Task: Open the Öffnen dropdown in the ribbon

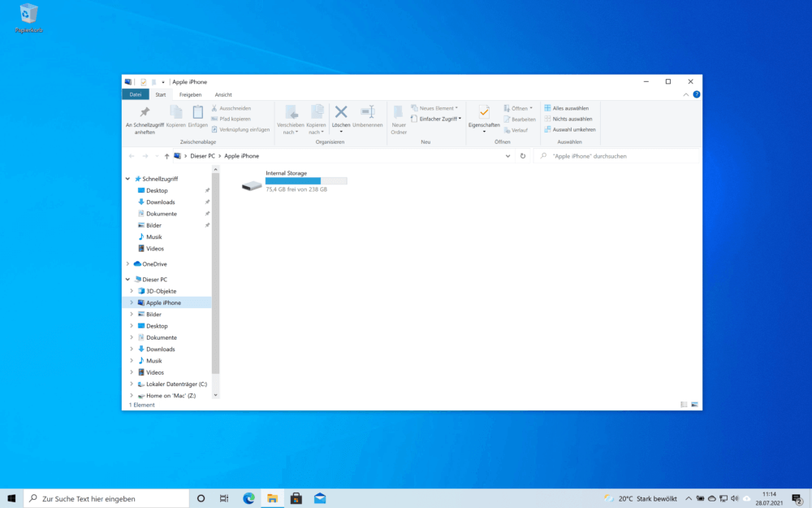Action: [x=518, y=108]
